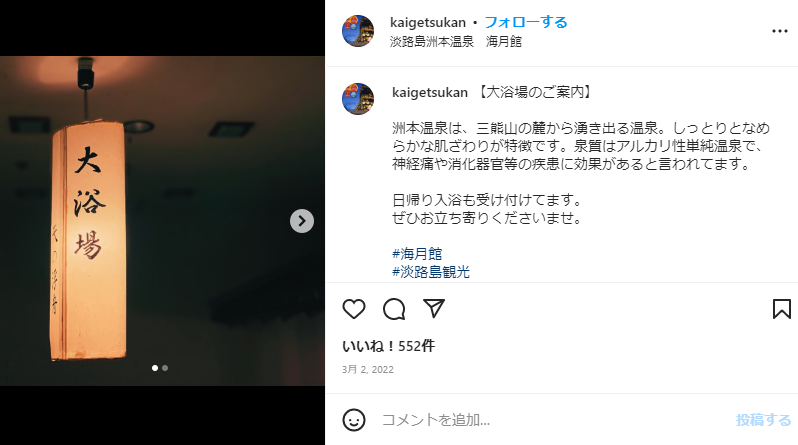The height and width of the screenshot is (445, 798).
Task: Open the #淡路島観光 hashtag
Action: point(431,272)
